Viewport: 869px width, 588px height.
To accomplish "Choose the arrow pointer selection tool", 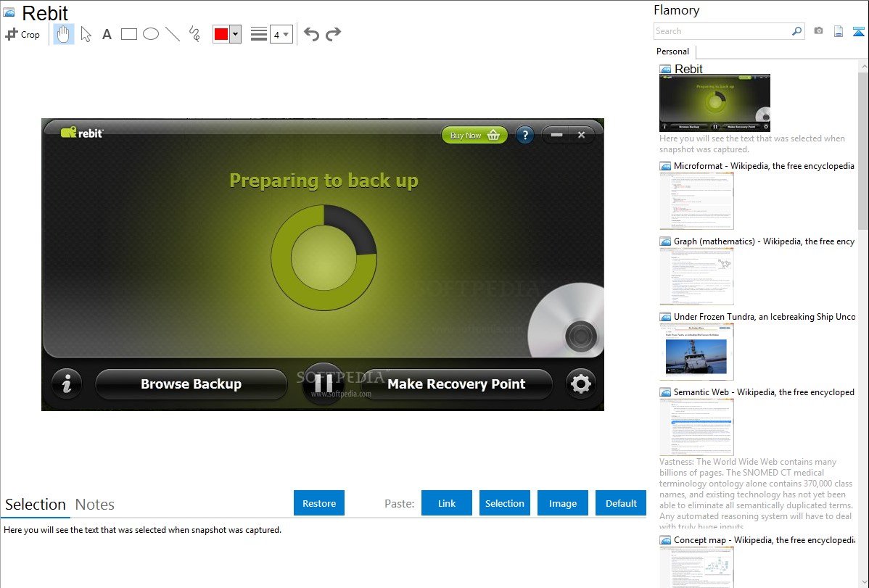I will [86, 34].
